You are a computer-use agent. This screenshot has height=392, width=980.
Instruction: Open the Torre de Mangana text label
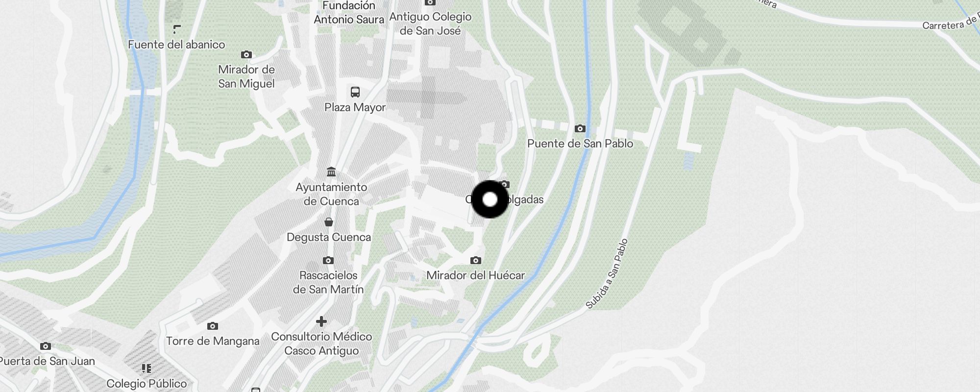pos(213,341)
